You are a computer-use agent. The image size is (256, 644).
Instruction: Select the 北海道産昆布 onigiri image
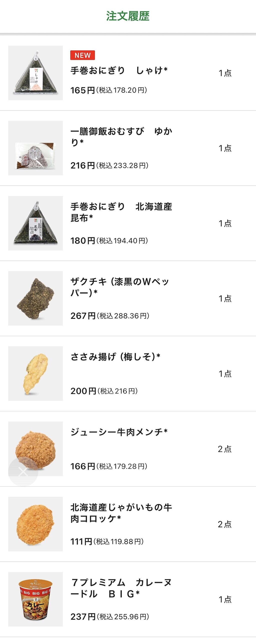tap(35, 223)
